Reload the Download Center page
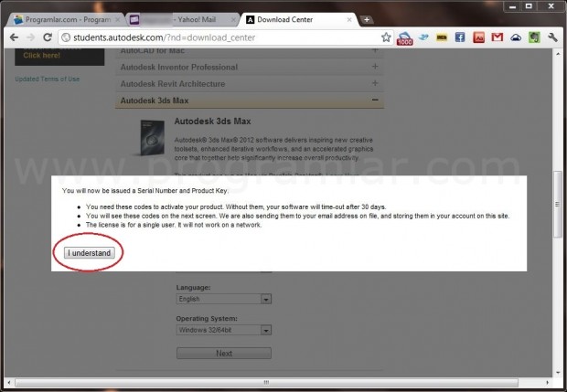567x392 pixels. pos(48,37)
